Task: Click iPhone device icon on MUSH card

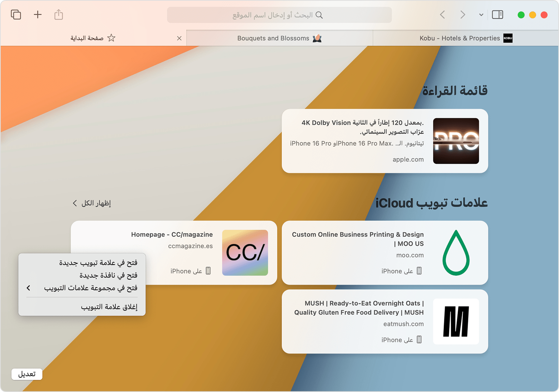Action: [x=419, y=340]
